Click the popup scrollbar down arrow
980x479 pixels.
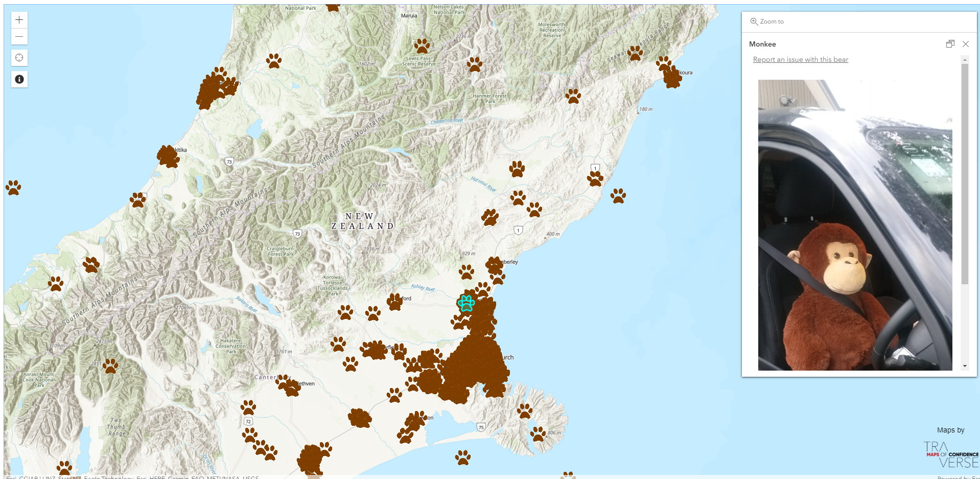pos(965,366)
